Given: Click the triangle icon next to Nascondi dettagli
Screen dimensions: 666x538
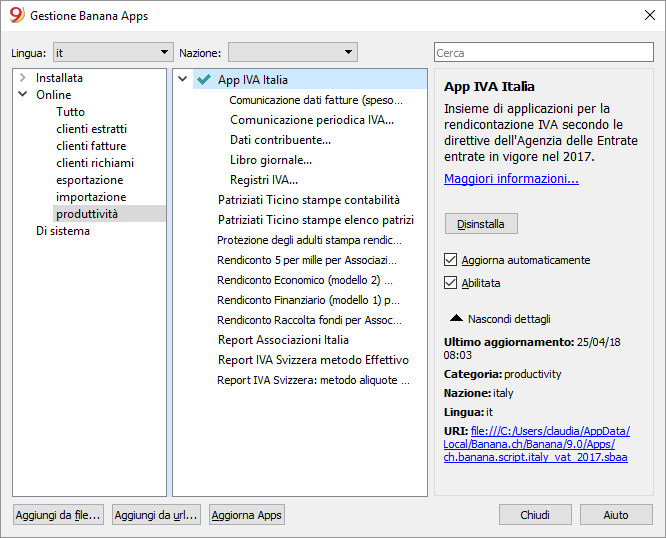Looking at the screenshot, I should point(456,318).
